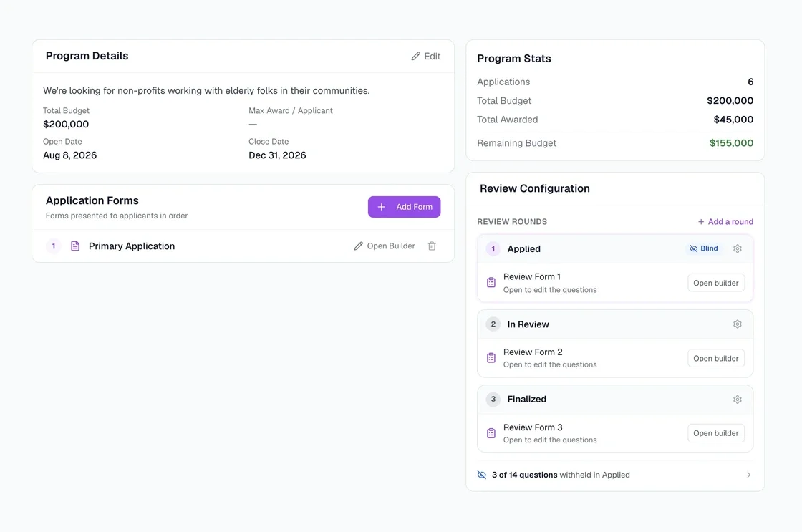Click the Edit link in Program Details
802x532 pixels.
pyautogui.click(x=426, y=57)
